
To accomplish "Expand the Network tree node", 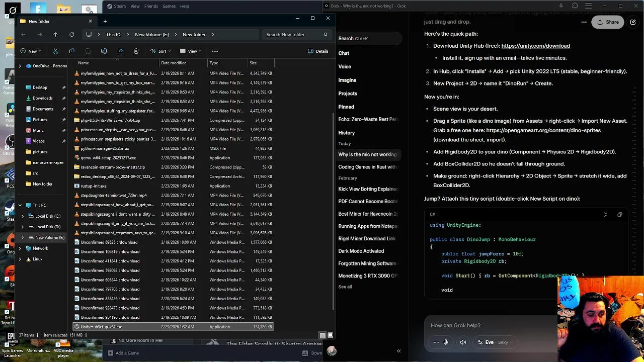I will tap(20, 248).
